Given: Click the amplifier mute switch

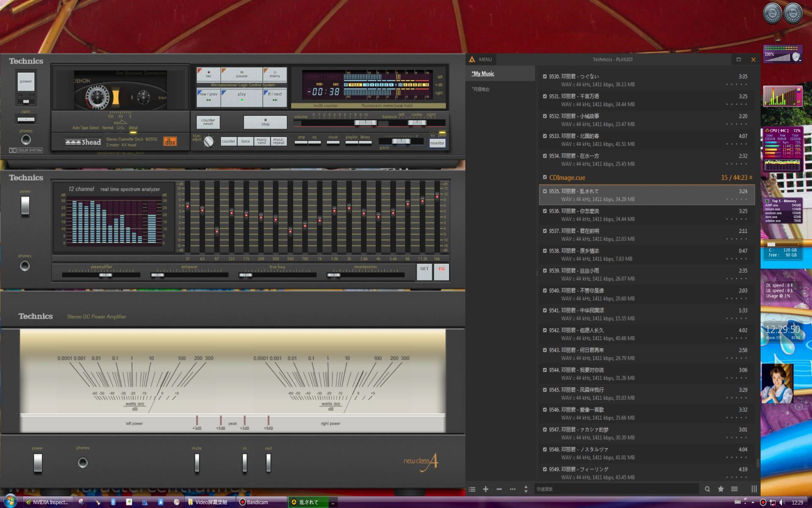Looking at the screenshot, I should click(197, 463).
